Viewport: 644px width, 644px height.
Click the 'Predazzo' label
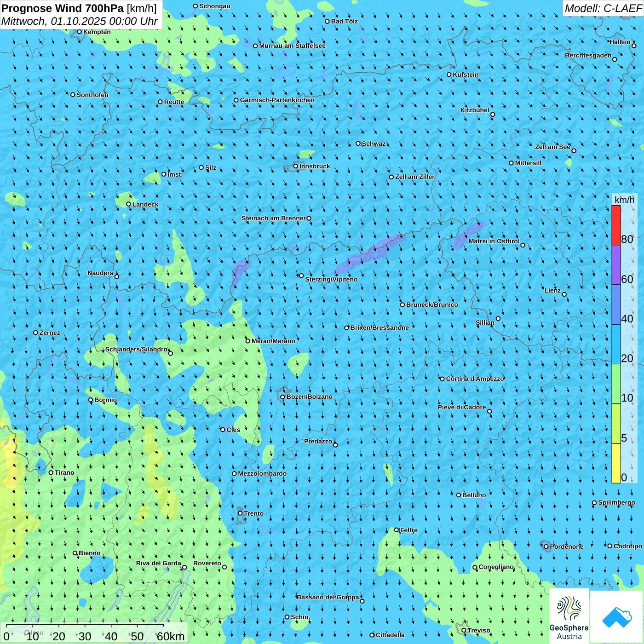[x=318, y=441]
